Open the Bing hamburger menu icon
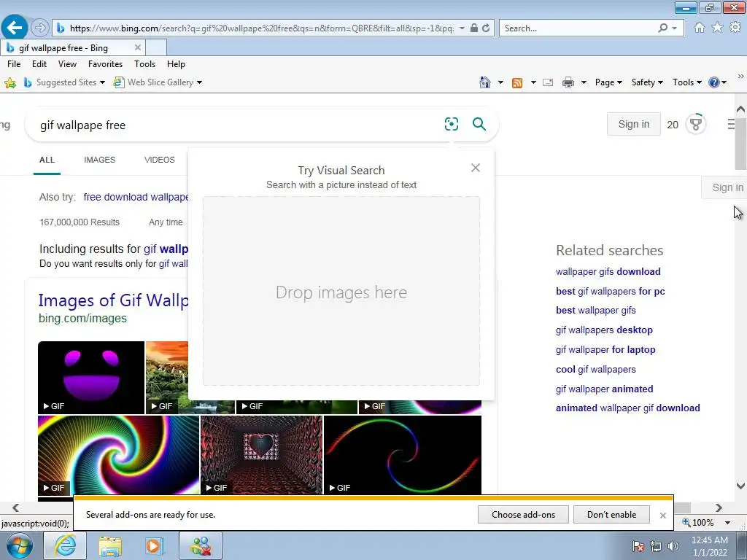747x560 pixels. (x=731, y=124)
